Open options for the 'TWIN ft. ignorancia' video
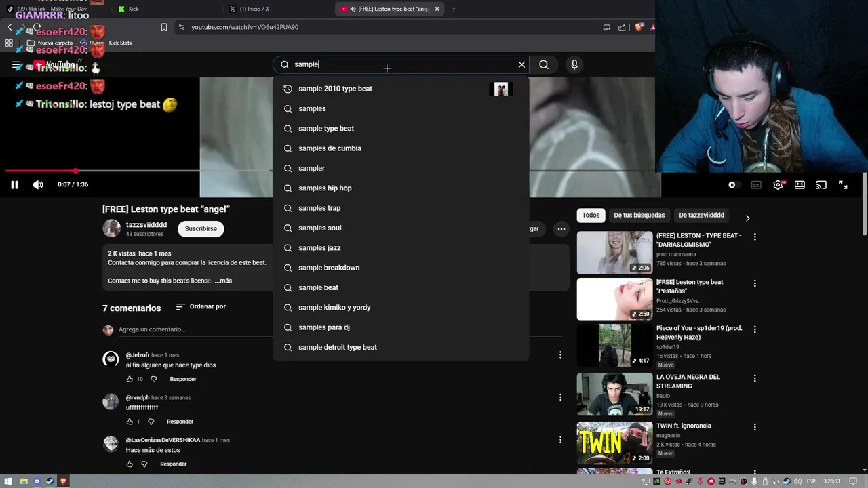 tap(755, 427)
